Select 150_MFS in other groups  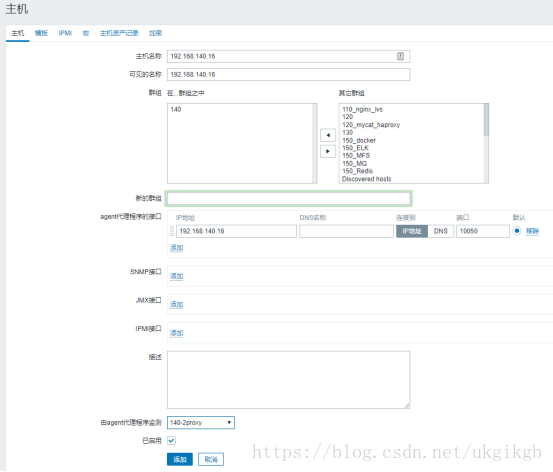click(x=356, y=156)
